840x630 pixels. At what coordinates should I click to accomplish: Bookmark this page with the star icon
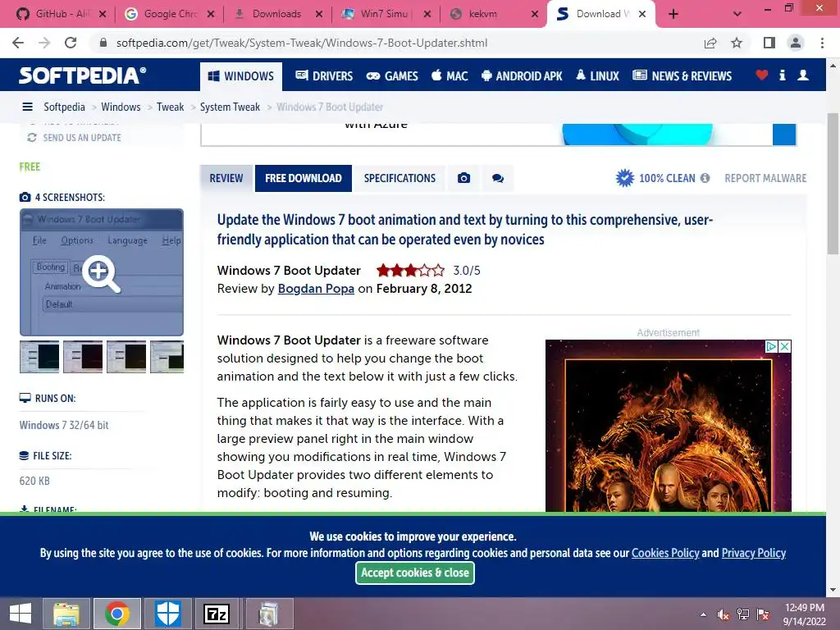[737, 43]
